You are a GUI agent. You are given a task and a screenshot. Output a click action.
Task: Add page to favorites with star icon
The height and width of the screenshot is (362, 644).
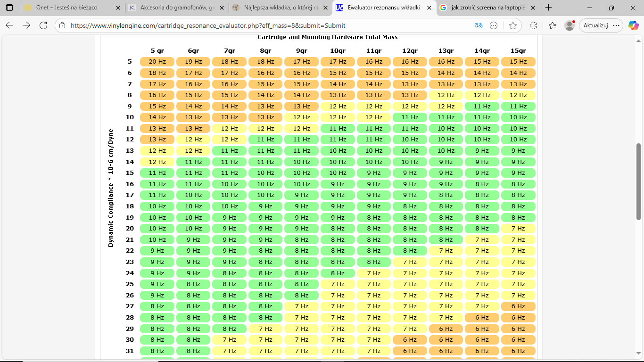click(x=513, y=25)
